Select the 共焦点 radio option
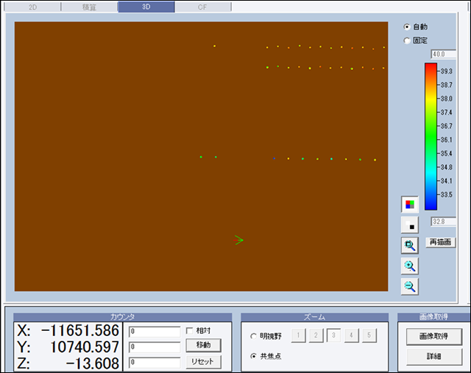The height and width of the screenshot is (373, 471). point(253,356)
